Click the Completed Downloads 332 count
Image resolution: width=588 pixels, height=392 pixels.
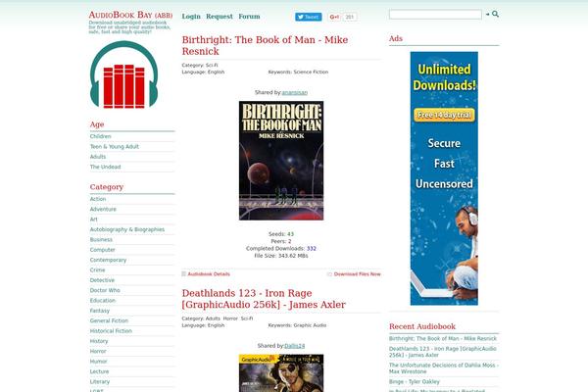(312, 249)
